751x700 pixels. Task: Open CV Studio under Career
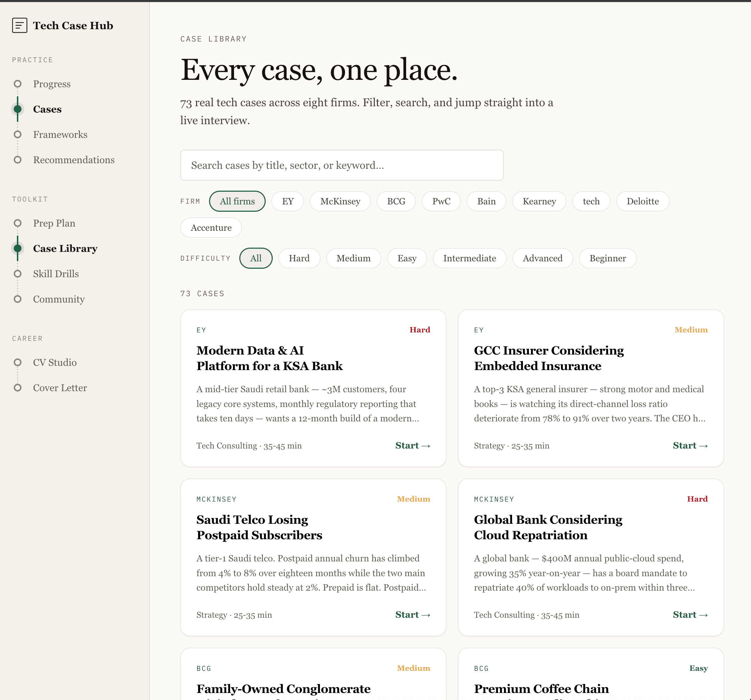[x=55, y=362]
